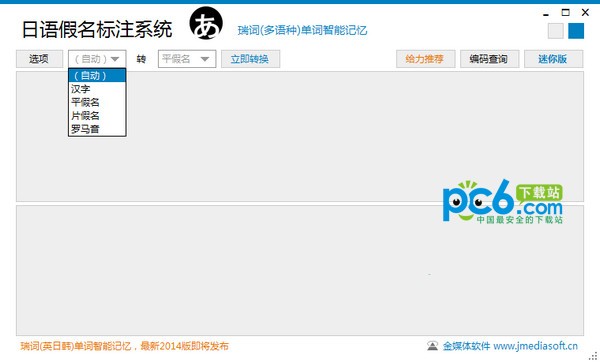Open the 选项 options button

click(x=39, y=59)
